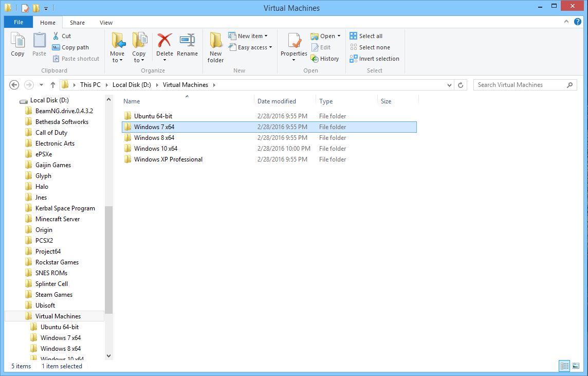This screenshot has height=376, width=588.
Task: Open the Recent locations dropdown arrow
Action: click(41, 85)
